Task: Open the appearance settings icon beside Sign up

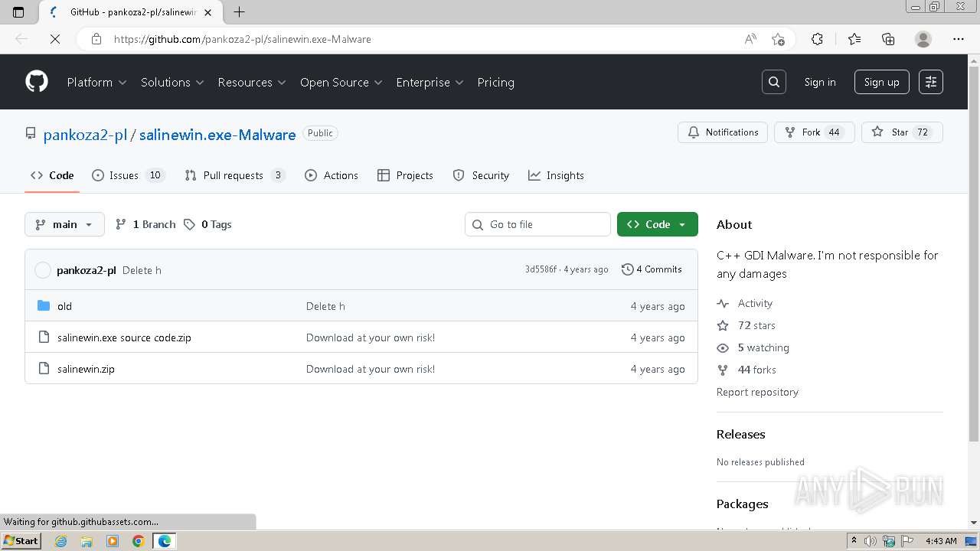Action: click(x=931, y=82)
